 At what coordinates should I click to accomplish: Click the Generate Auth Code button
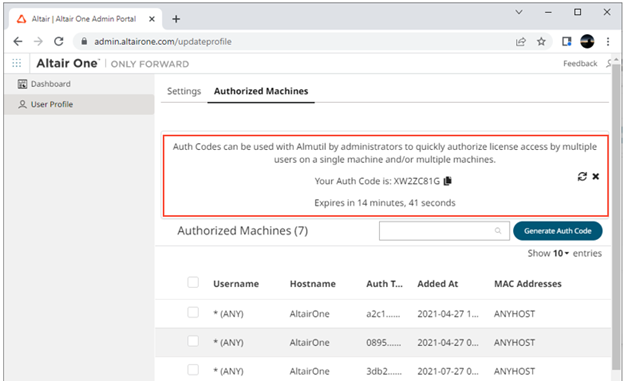click(558, 231)
